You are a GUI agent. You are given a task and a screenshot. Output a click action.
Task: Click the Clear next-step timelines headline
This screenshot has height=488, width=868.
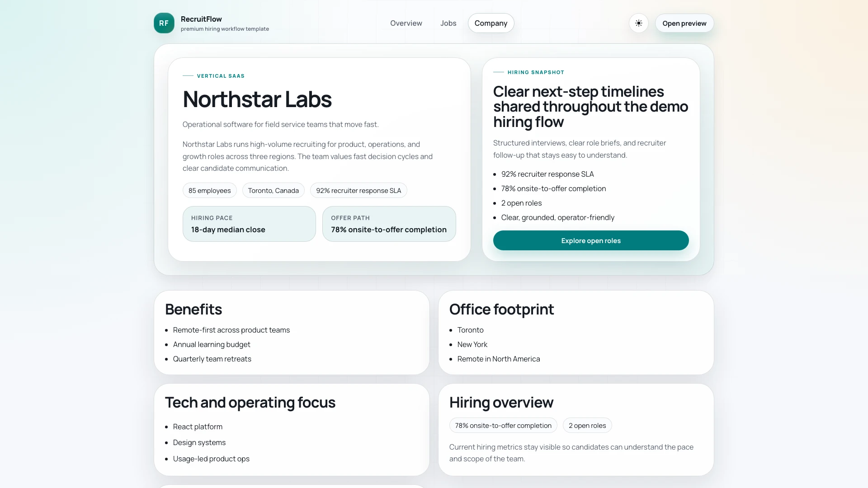coord(590,107)
